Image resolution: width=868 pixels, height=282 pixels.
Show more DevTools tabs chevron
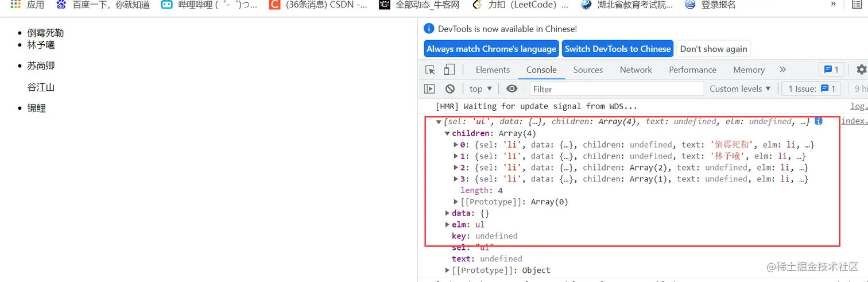(x=782, y=69)
